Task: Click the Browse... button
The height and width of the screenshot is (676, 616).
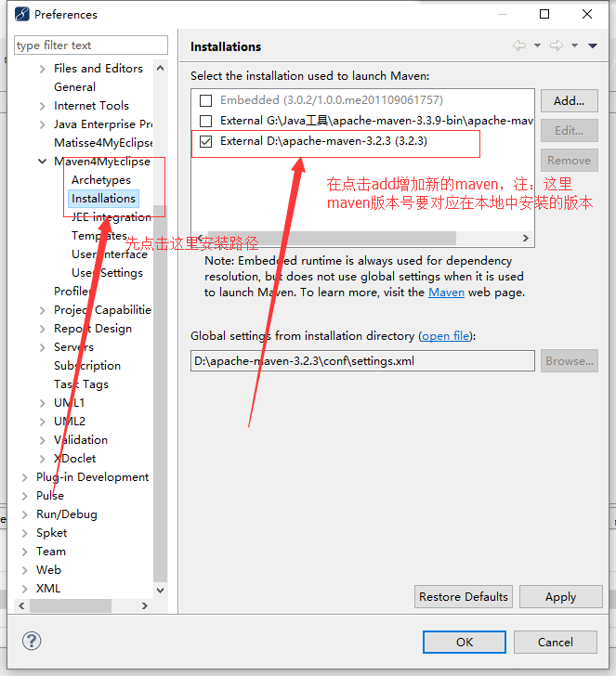Action: coord(569,361)
